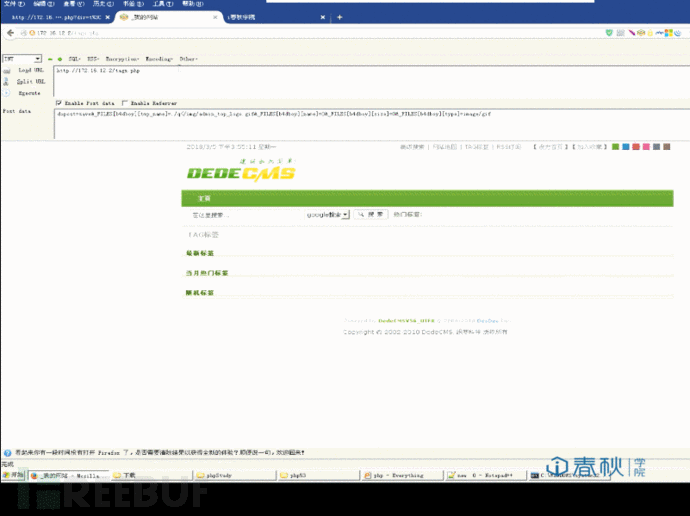Screen dimensions: 690x516
Task: Click the 设为首页 (set as homepage) link at page top
Action: 551,147
